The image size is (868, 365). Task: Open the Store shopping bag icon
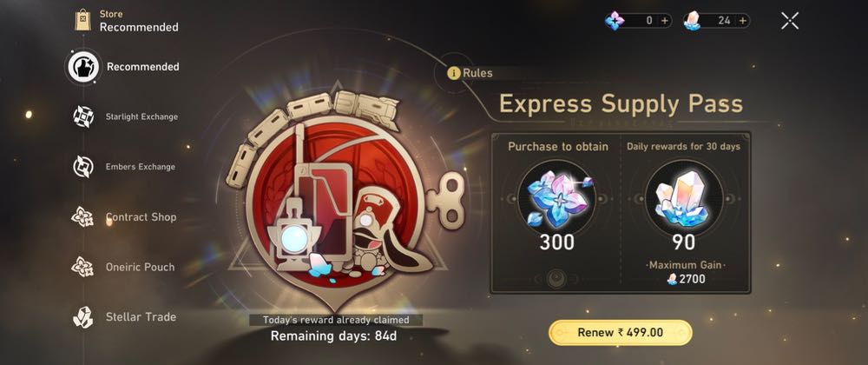pyautogui.click(x=83, y=20)
